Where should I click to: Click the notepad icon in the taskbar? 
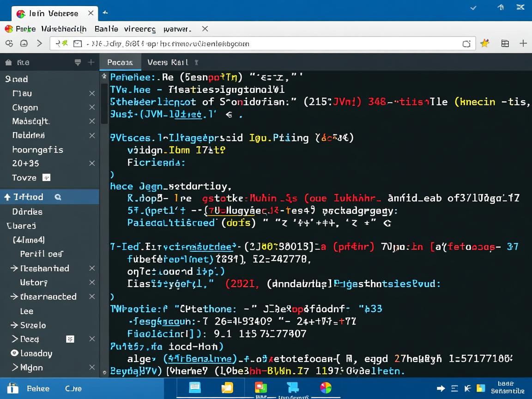tap(194, 388)
